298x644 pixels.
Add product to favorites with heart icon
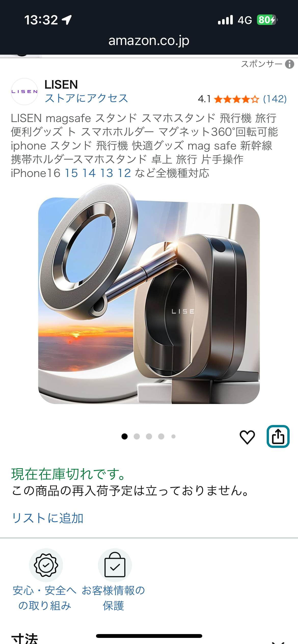coord(247,437)
